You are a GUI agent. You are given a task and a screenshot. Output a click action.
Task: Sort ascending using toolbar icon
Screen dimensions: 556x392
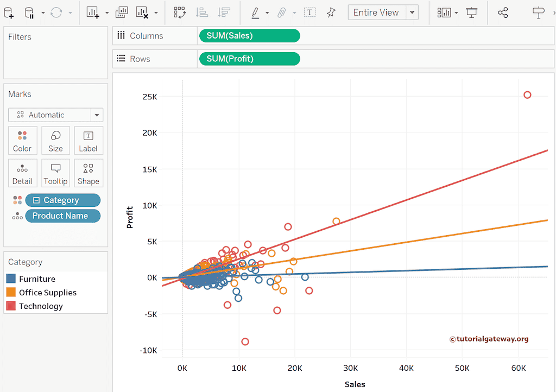click(202, 12)
